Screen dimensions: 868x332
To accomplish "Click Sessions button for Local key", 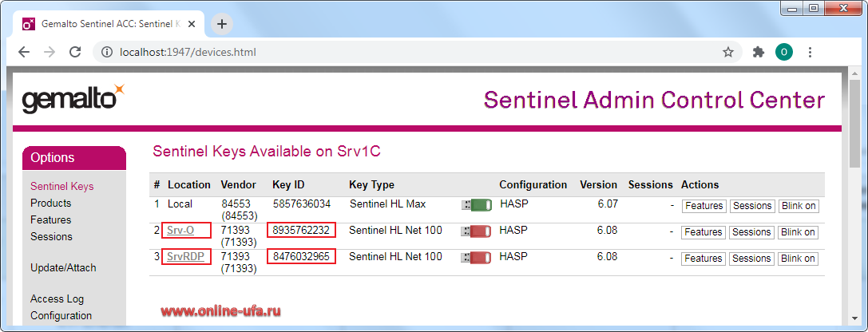I will [x=751, y=206].
